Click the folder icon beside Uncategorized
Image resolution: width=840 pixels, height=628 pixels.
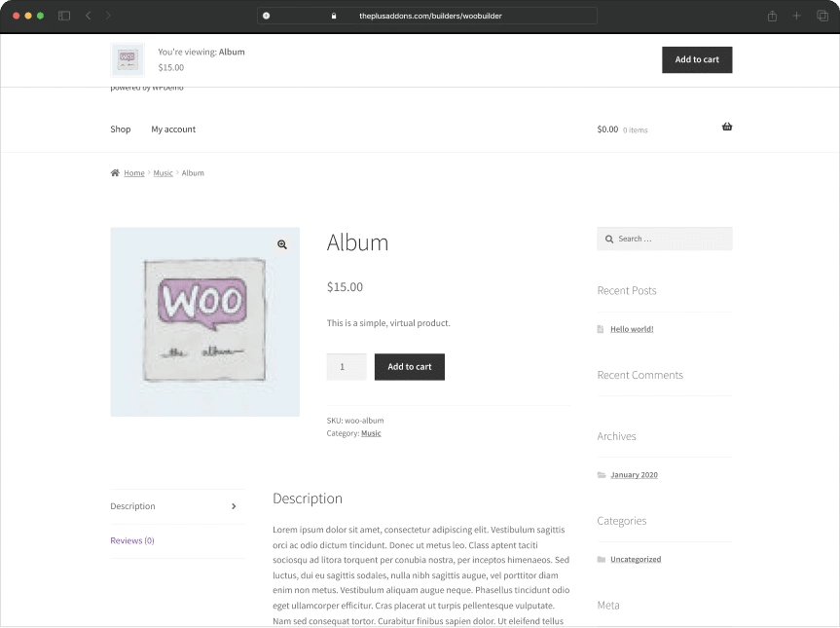click(601, 559)
